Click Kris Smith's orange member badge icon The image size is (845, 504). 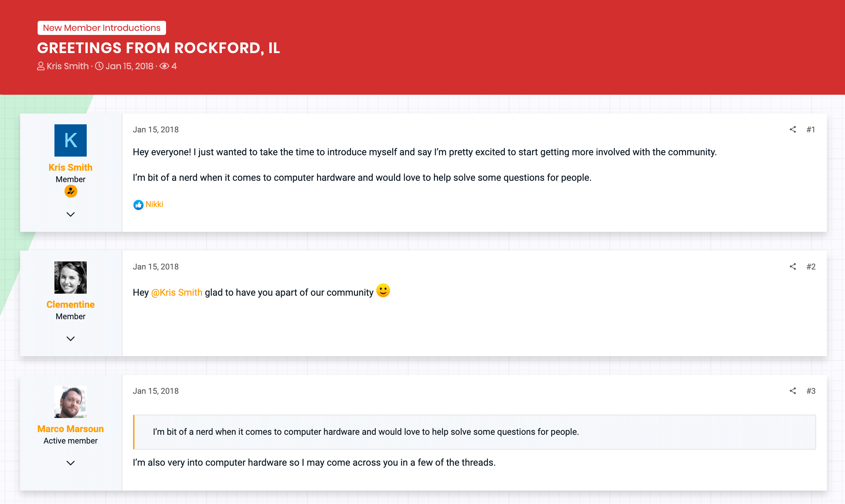71,192
